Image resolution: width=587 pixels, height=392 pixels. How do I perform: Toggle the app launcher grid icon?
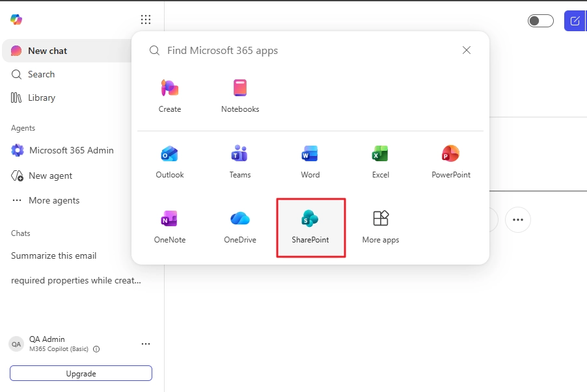[x=146, y=20]
